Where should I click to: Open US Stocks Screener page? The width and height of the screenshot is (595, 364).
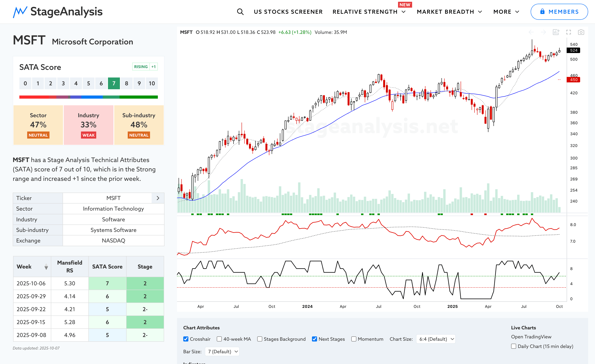tap(288, 12)
